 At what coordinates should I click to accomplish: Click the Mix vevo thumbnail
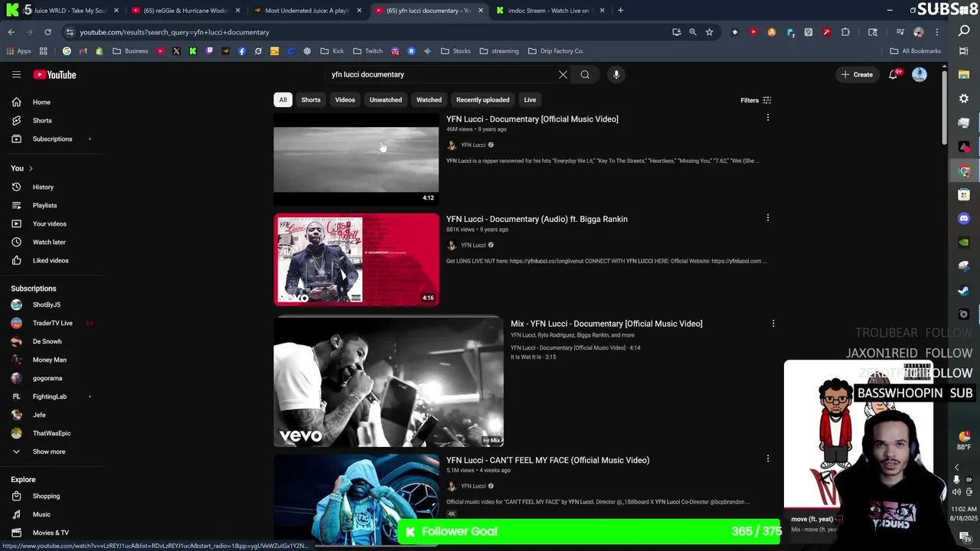389,382
